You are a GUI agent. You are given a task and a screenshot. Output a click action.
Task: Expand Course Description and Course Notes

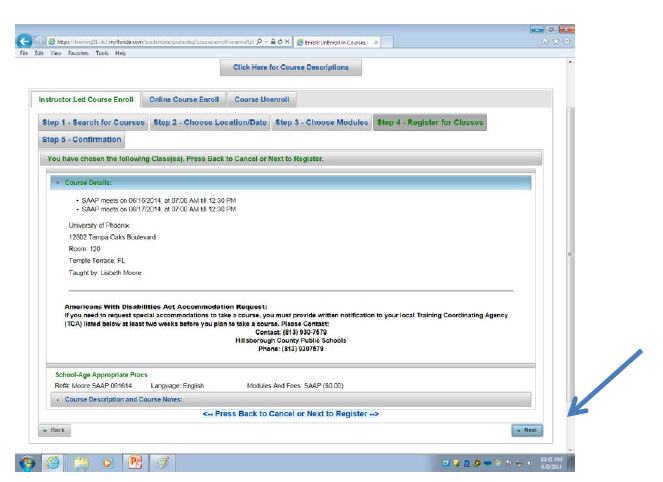291,400
